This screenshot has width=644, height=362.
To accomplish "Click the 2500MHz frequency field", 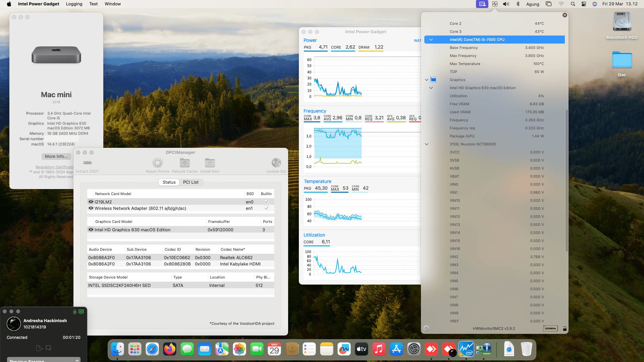I will (x=550, y=328).
